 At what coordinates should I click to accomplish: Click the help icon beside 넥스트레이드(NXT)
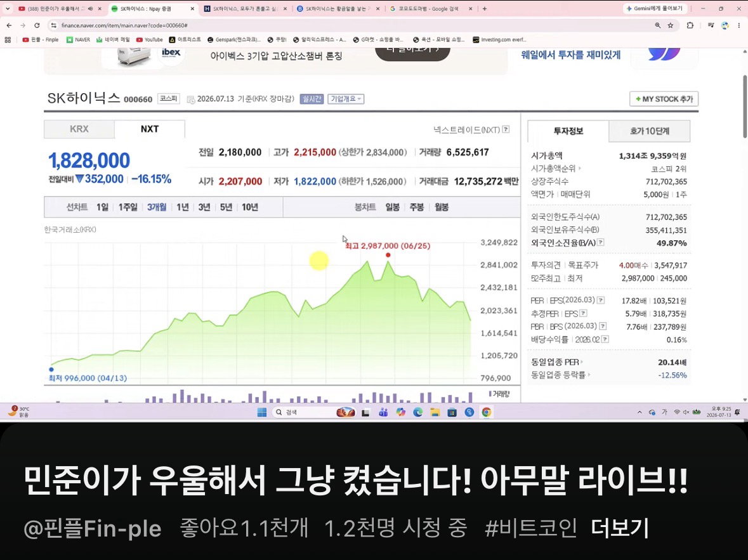coord(506,129)
